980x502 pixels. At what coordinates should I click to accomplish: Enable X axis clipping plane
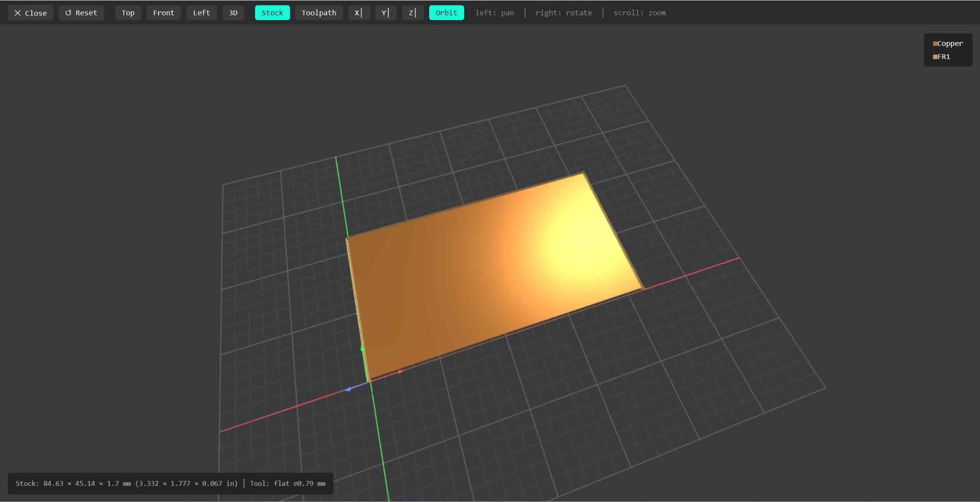click(358, 13)
